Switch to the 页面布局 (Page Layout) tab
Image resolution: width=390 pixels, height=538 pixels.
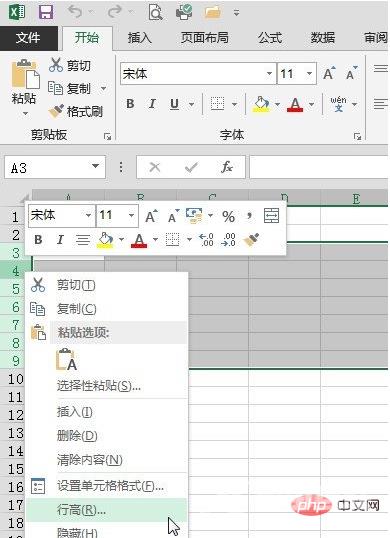tap(205, 37)
